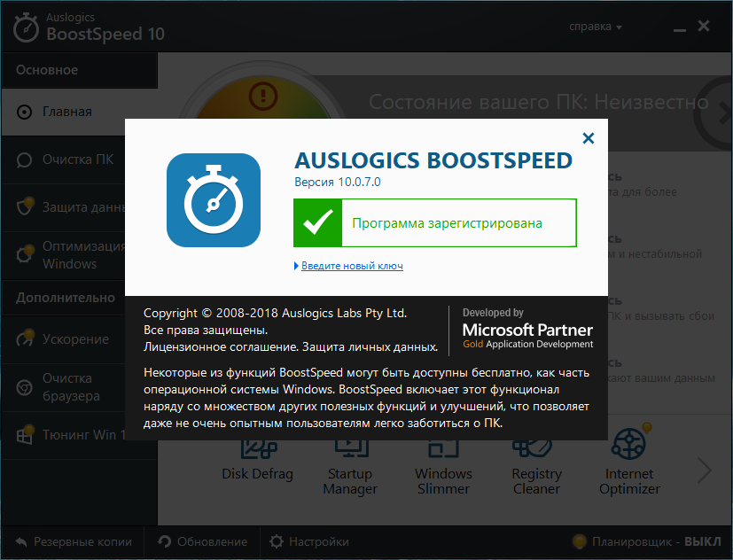
Task: Open the 'Защита данных' sidebar tab
Action: tap(64, 207)
